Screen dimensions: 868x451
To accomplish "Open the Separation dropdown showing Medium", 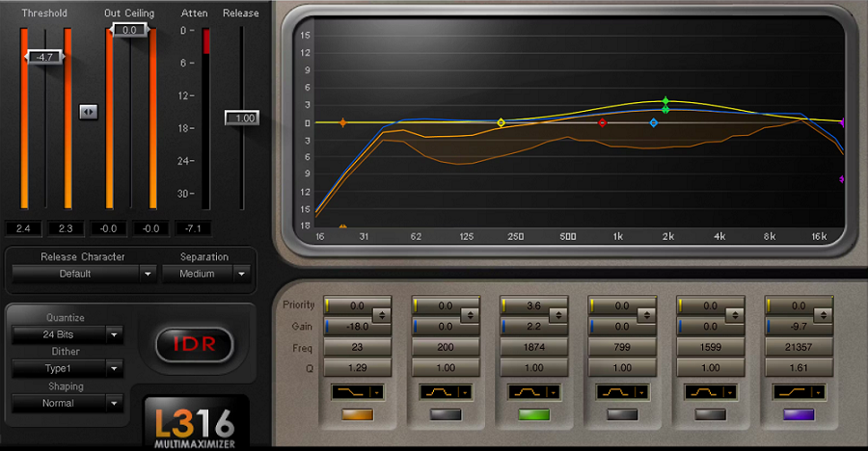I will coord(206,274).
